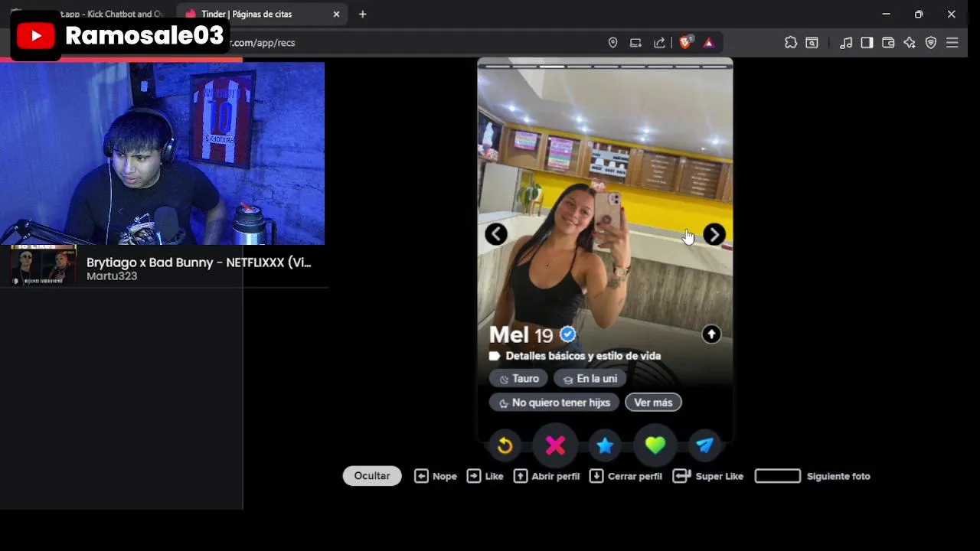
Task: Close the Tinder tab
Action: 336,14
